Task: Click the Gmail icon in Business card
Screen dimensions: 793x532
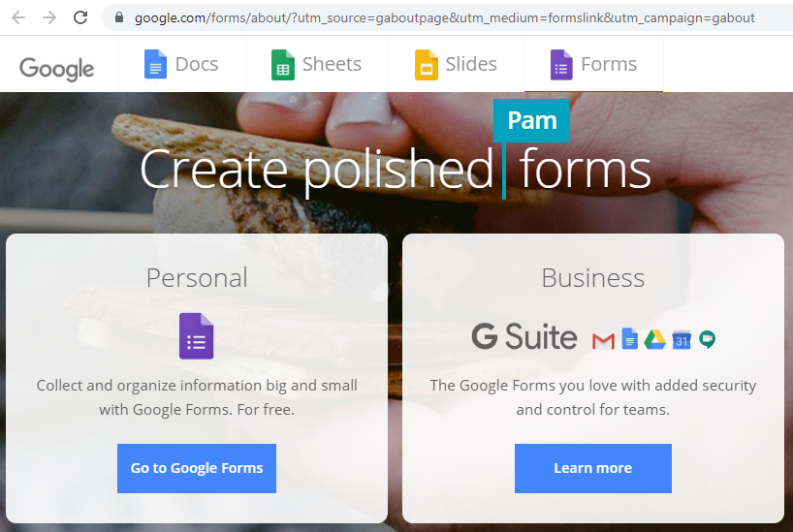Action: click(x=603, y=340)
